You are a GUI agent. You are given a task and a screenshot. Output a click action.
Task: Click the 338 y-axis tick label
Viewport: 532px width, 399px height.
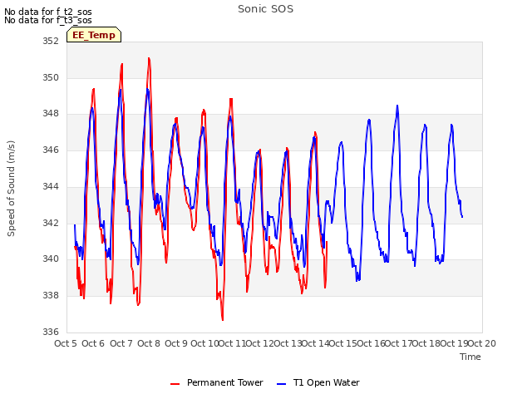click(x=51, y=296)
